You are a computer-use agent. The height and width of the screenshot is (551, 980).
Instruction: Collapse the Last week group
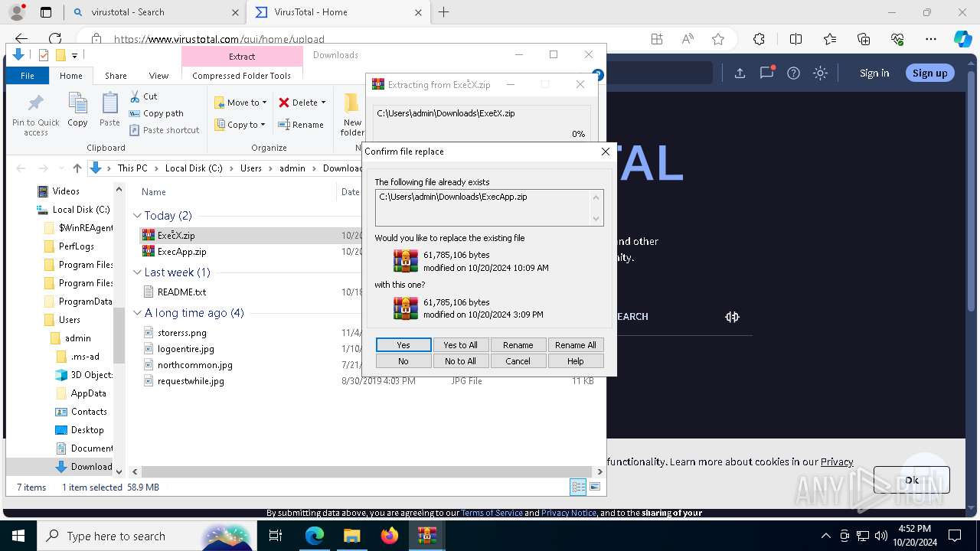click(138, 272)
